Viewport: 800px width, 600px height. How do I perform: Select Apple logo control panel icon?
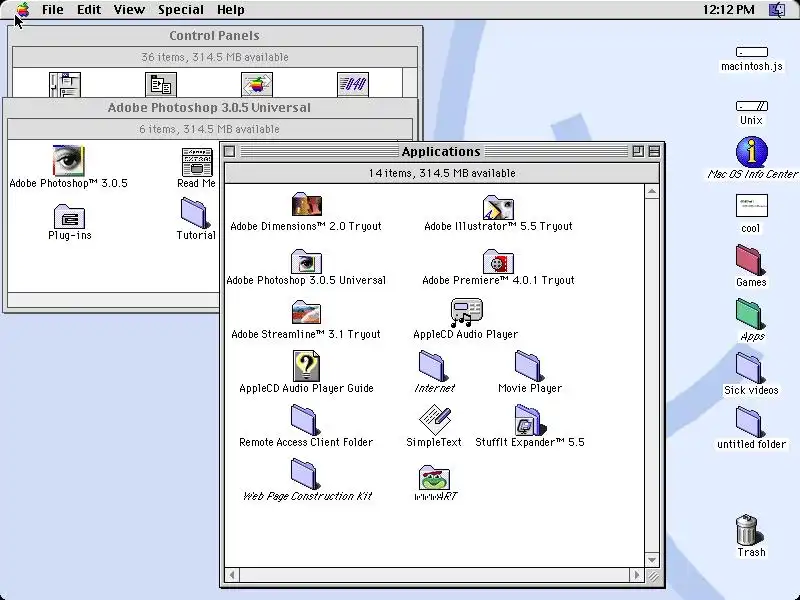tap(257, 85)
